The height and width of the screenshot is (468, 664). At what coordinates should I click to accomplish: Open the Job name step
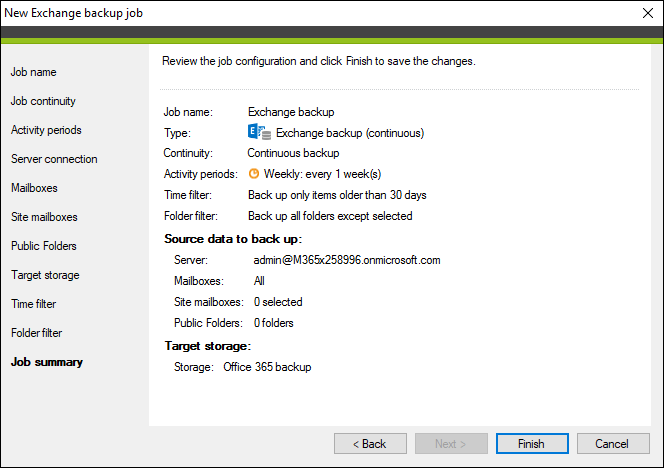tap(33, 72)
